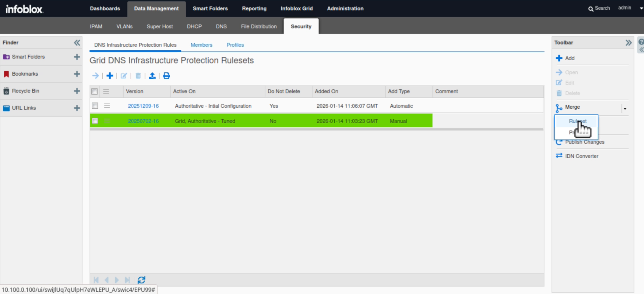Open the DNS sub-tab
The width and height of the screenshot is (644, 294).
pos(221,26)
